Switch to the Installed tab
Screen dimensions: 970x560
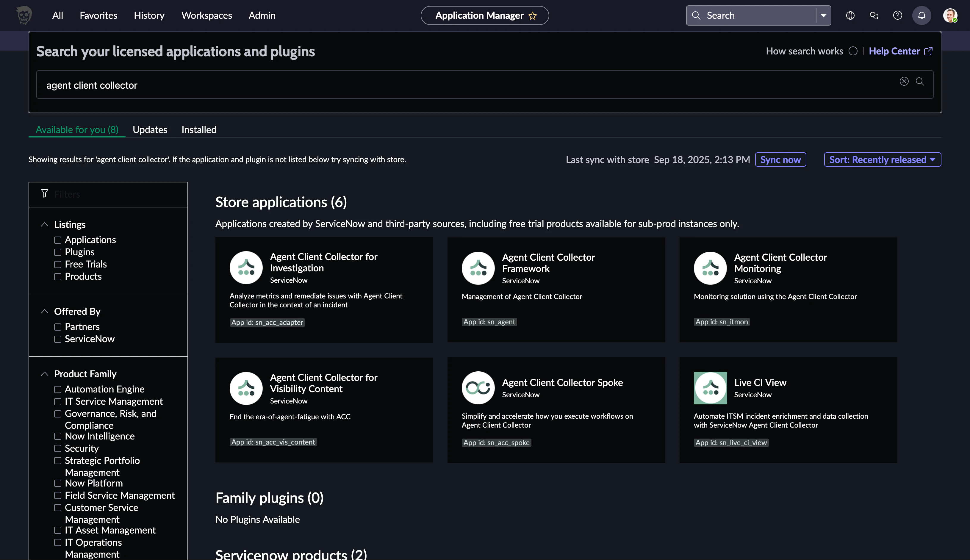[x=199, y=130]
